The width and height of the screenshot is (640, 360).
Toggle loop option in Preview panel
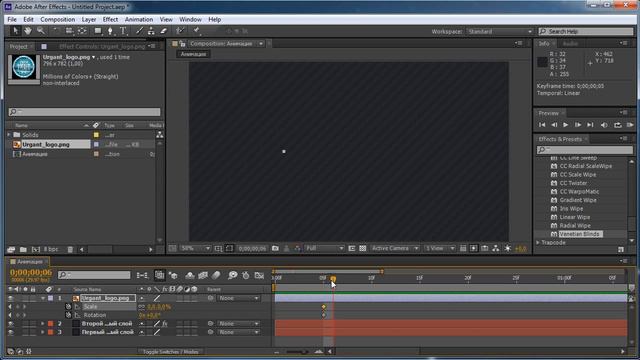[x=618, y=125]
